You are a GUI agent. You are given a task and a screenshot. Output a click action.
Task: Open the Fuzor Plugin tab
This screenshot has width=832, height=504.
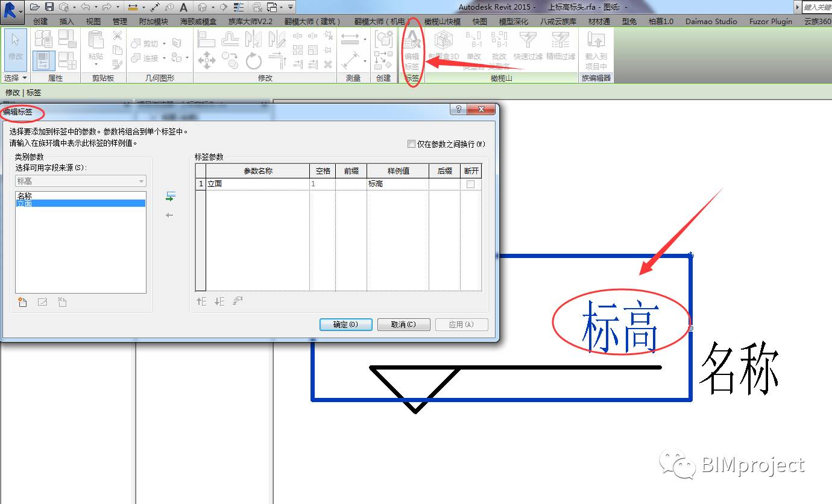coord(771,21)
